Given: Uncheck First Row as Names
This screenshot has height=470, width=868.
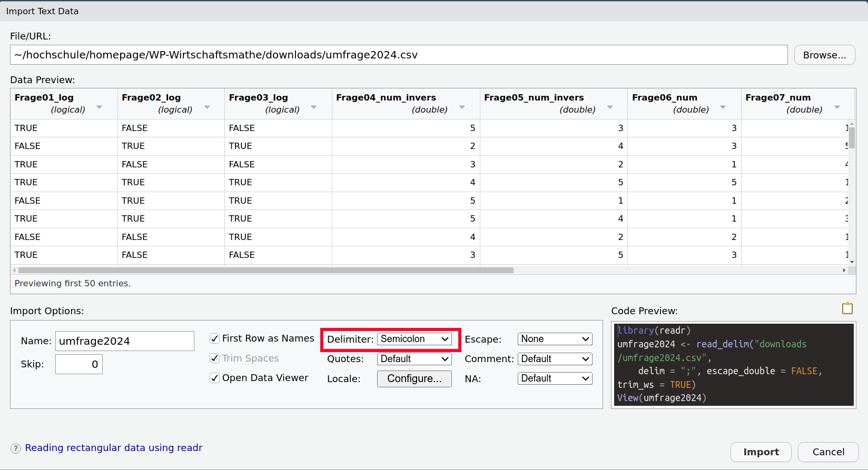Looking at the screenshot, I should pyautogui.click(x=215, y=338).
